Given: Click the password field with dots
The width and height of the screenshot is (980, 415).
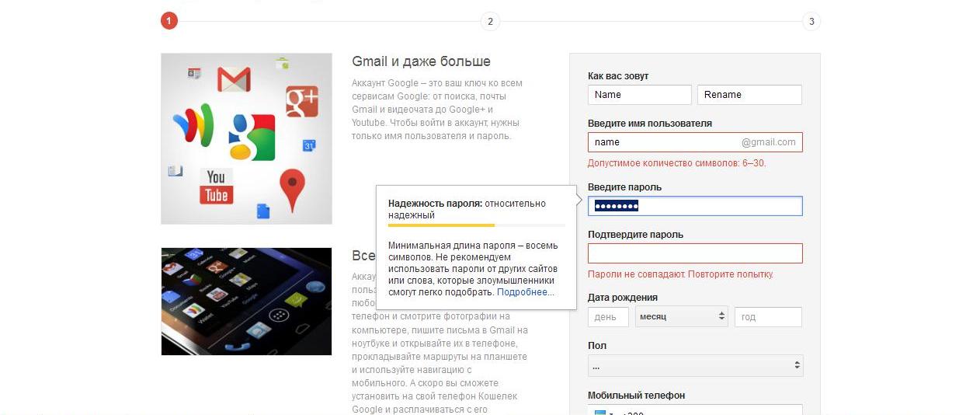Looking at the screenshot, I should [x=695, y=206].
